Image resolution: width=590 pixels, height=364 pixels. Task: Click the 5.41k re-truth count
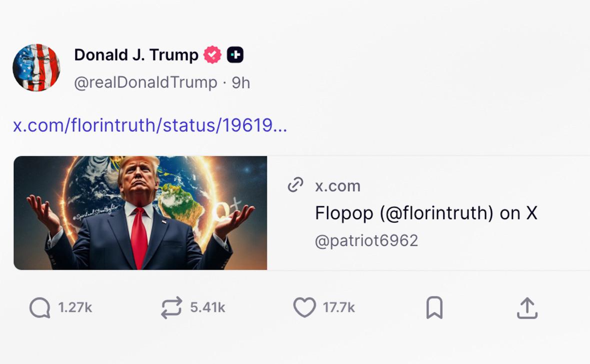[x=207, y=308]
